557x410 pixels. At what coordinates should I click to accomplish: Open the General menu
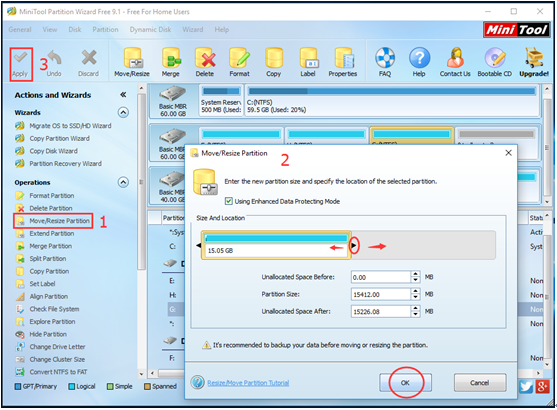pos(20,29)
